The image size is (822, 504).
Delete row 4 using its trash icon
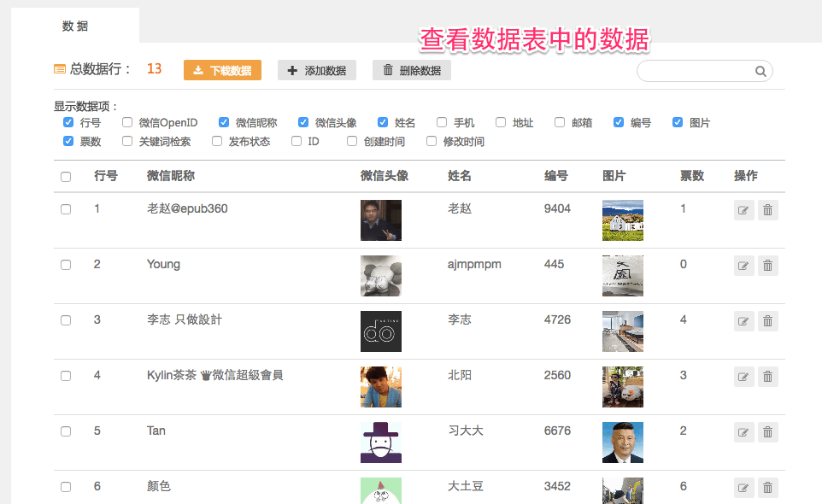tap(768, 377)
